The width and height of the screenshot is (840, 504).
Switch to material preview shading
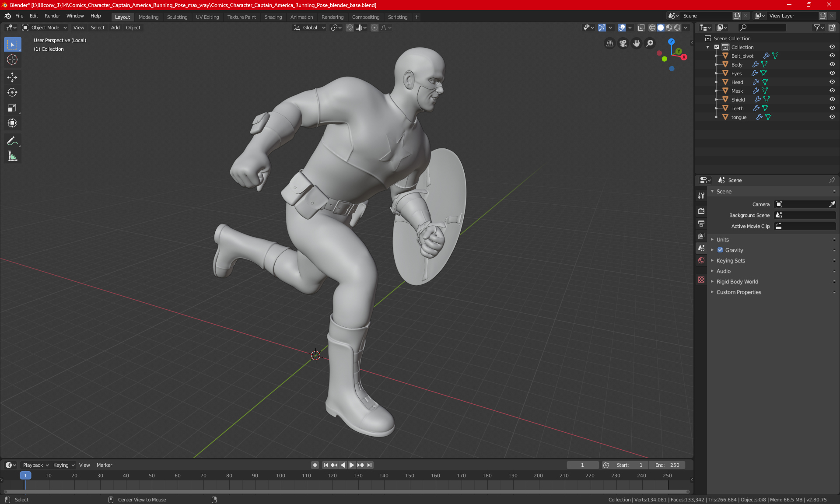pyautogui.click(x=669, y=28)
